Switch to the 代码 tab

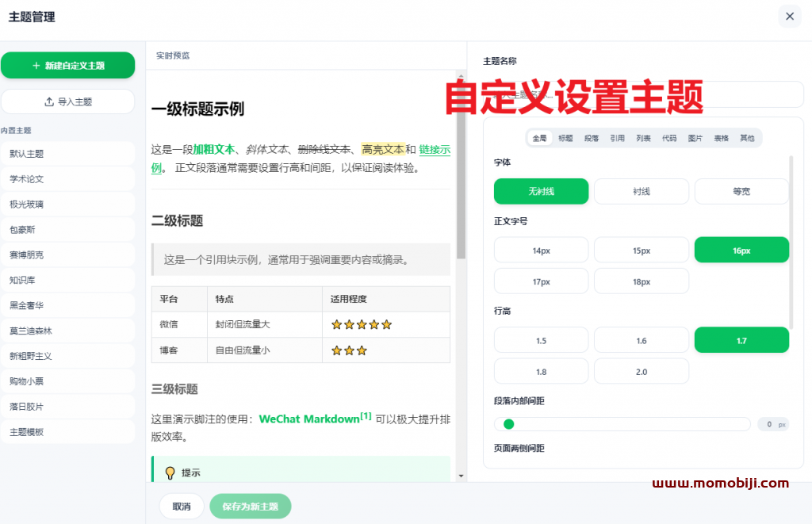(x=668, y=137)
